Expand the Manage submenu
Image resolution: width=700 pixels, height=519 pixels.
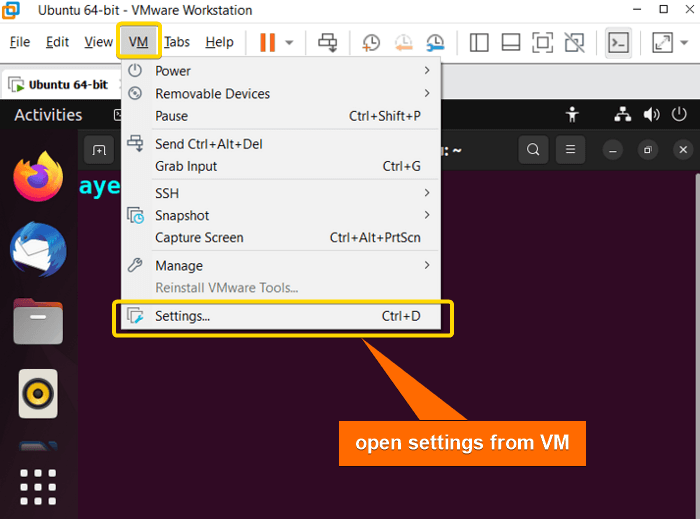pyautogui.click(x=281, y=266)
